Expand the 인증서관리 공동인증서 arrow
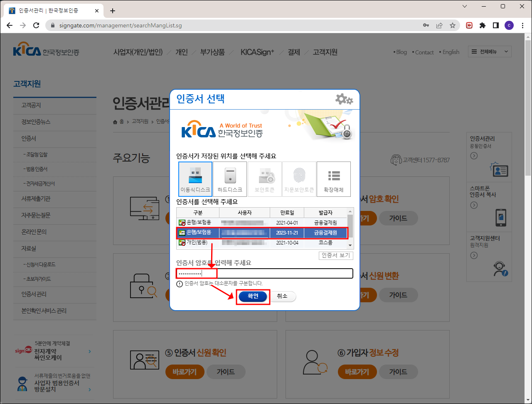Viewport: 532px width, 404px height. [x=474, y=156]
